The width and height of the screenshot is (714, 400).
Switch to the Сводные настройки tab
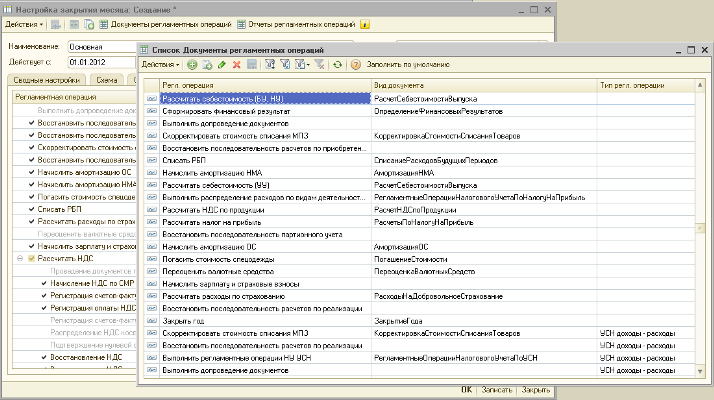(x=45, y=80)
